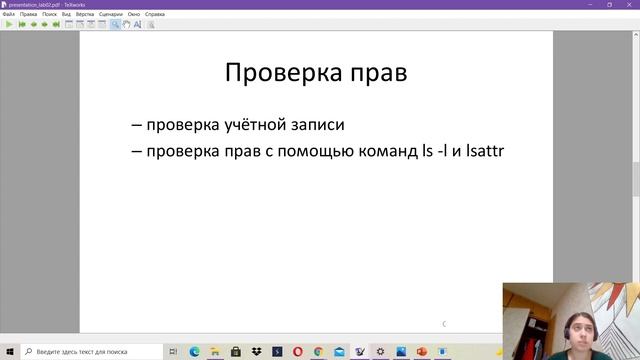
Task: Open the Mail app from the taskbar
Action: click(x=339, y=351)
